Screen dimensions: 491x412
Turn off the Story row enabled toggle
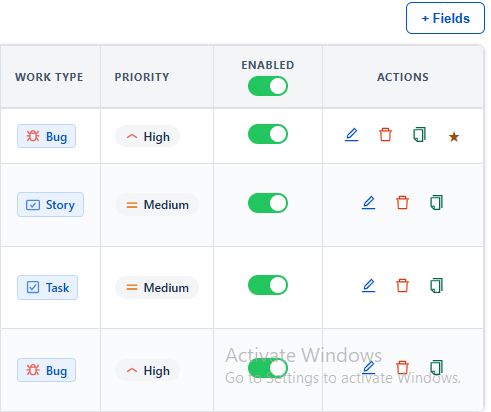[x=268, y=203]
